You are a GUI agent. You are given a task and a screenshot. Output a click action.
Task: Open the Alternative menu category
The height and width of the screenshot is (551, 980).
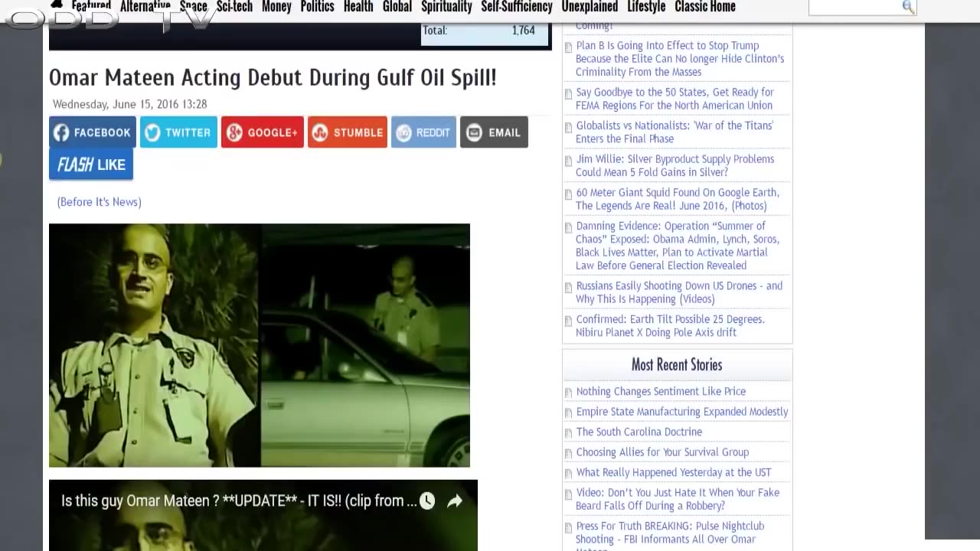click(145, 7)
